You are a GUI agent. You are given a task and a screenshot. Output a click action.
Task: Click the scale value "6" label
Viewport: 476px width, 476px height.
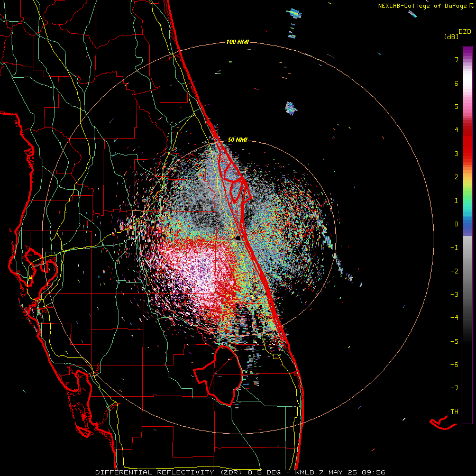point(456,83)
